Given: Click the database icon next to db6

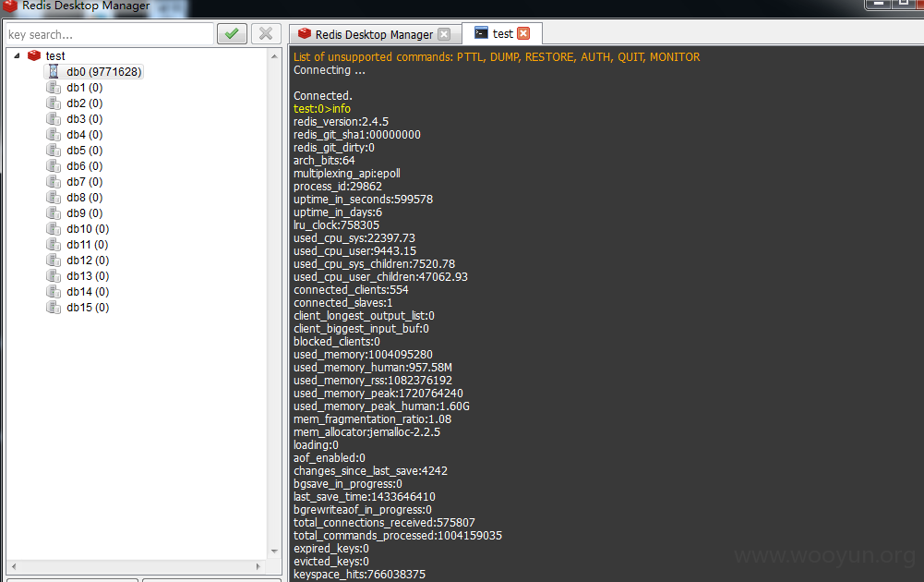Looking at the screenshot, I should click(54, 165).
